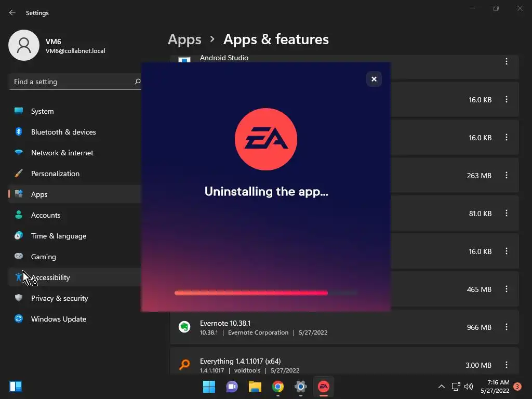Screen dimensions: 532x399
Task: Click VM6@collabnet.local account email
Action: pyautogui.click(x=75, y=51)
